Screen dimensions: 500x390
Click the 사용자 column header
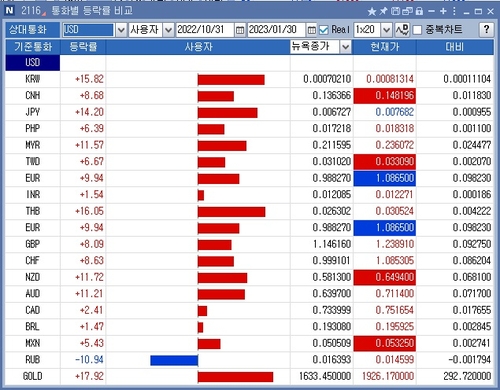[x=198, y=47]
